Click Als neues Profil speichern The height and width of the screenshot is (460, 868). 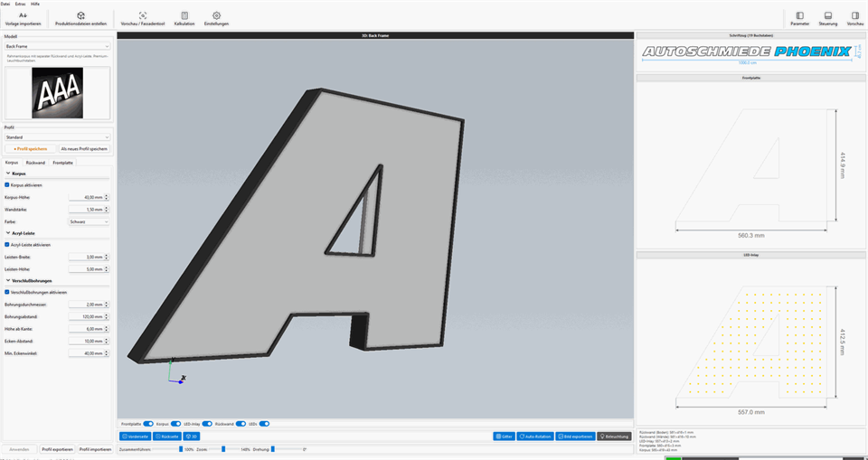[x=84, y=149]
